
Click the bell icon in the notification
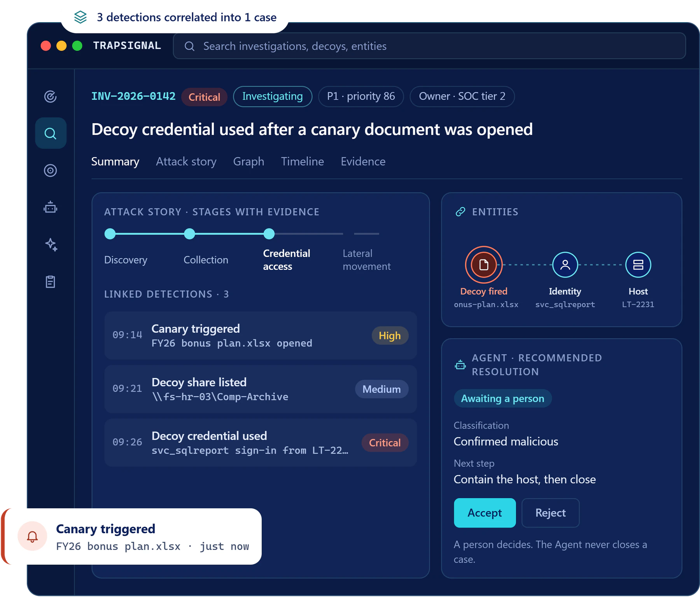point(32,536)
